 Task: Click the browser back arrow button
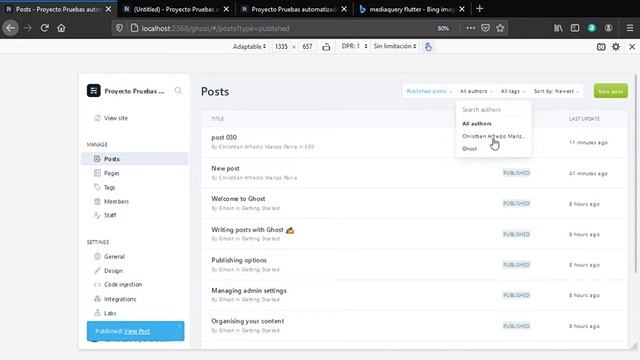point(11,28)
